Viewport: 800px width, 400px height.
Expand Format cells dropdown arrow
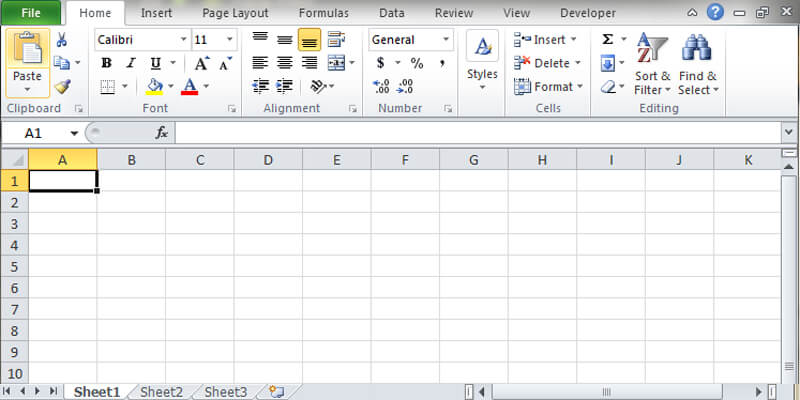580,87
